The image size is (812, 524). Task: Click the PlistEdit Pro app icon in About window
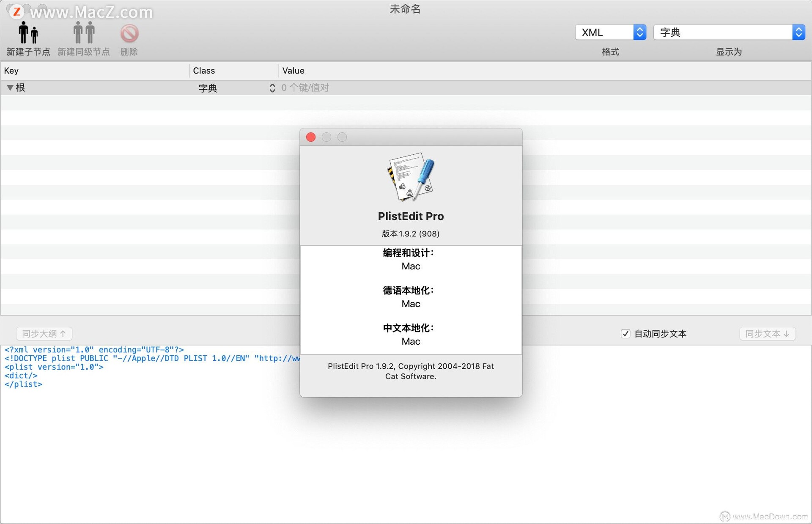tap(411, 177)
